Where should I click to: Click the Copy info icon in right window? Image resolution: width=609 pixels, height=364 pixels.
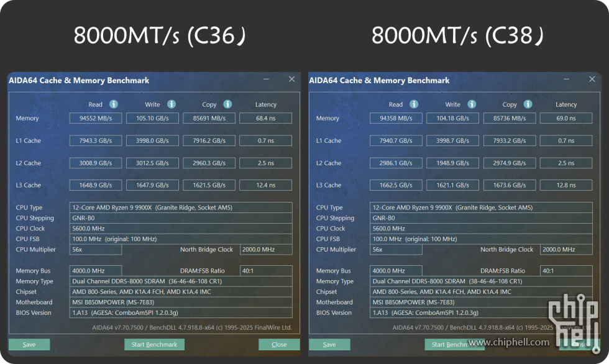click(528, 104)
